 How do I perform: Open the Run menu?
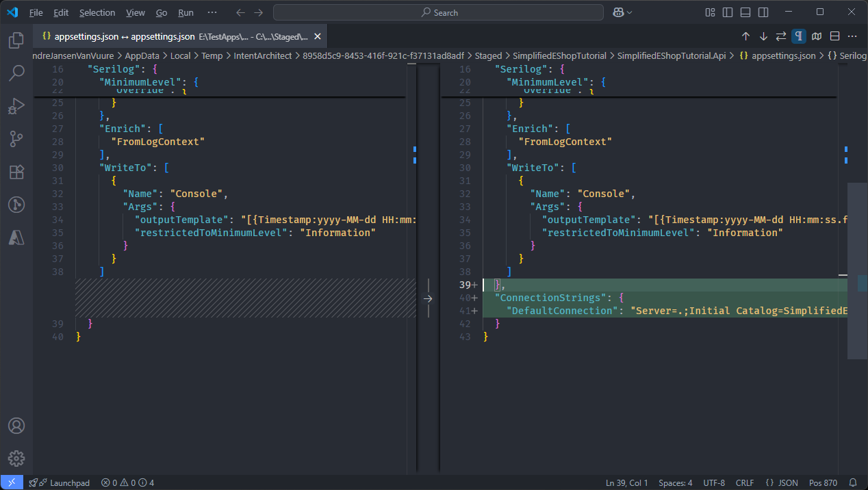186,12
